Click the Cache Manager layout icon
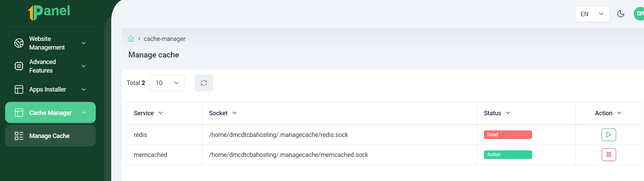The image size is (644, 181). (19, 113)
